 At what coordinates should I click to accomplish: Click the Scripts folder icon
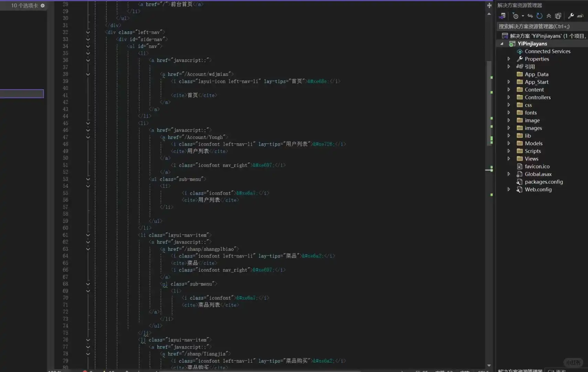tap(520, 151)
